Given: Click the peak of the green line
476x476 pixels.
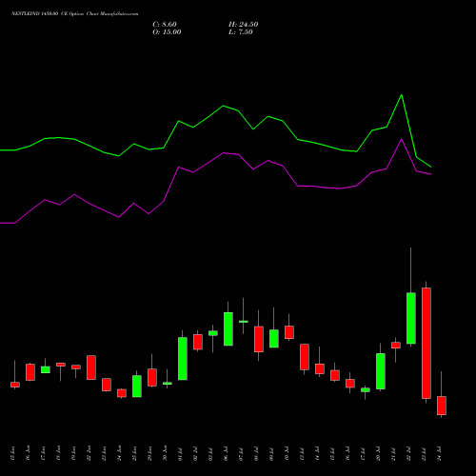Looking at the screenshot, I should click(x=402, y=94).
